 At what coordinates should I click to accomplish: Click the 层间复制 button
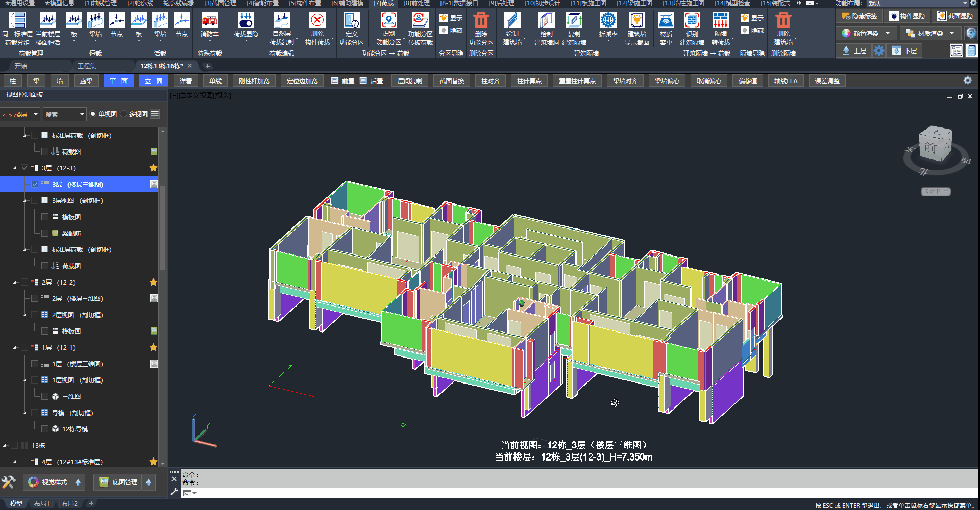[x=409, y=81]
